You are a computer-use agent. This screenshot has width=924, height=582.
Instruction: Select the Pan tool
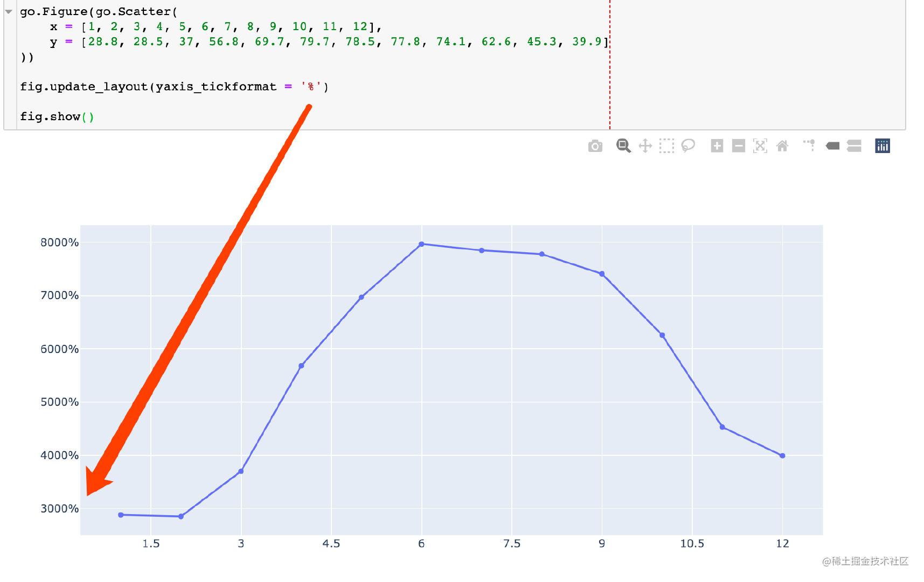pos(645,145)
